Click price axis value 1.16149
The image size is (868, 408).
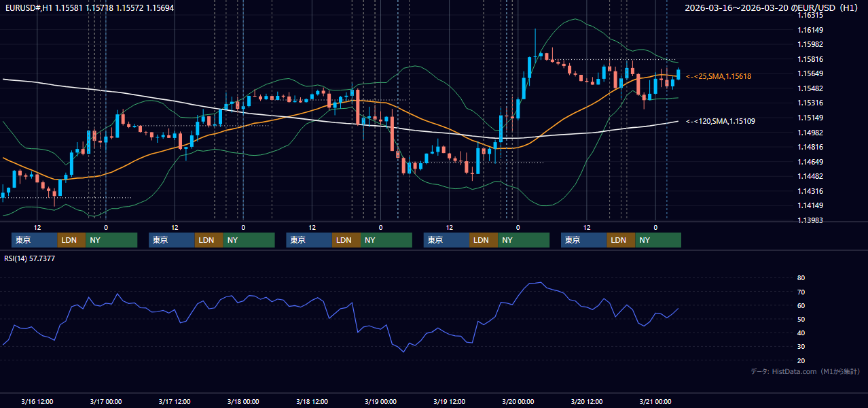(x=810, y=30)
